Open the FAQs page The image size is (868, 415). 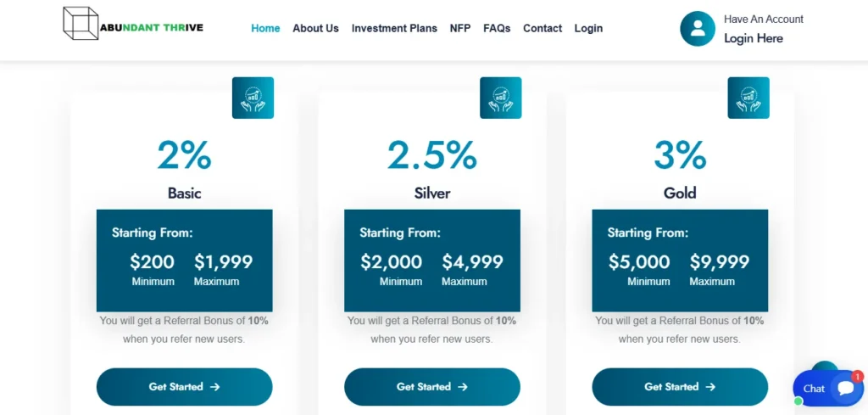497,28
